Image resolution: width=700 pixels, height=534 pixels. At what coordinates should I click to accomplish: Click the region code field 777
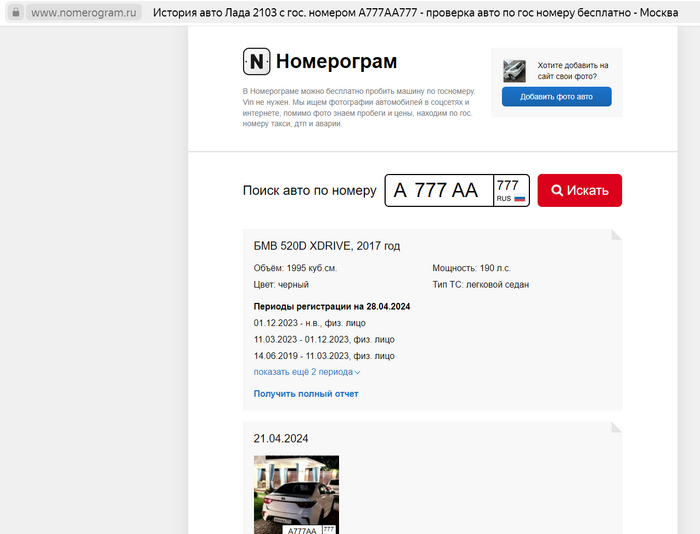pyautogui.click(x=508, y=185)
